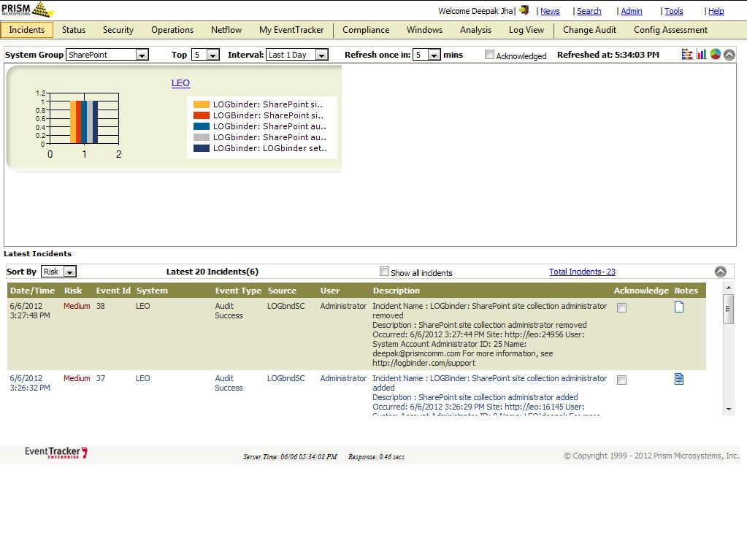The width and height of the screenshot is (747, 560).
Task: Click the Medium risk cell of event 37
Action: click(x=77, y=378)
